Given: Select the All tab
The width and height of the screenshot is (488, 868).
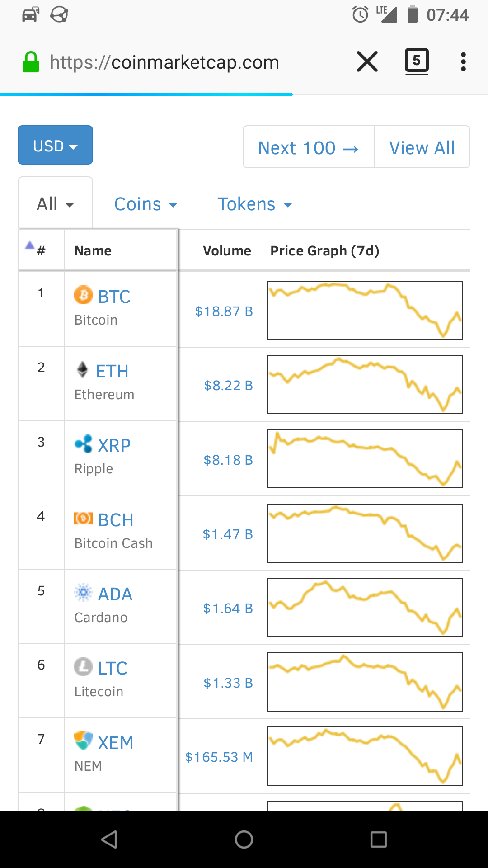Looking at the screenshot, I should pyautogui.click(x=55, y=204).
